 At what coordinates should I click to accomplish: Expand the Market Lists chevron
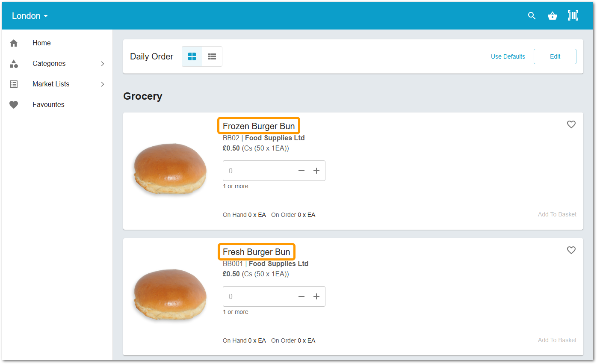[x=103, y=84]
